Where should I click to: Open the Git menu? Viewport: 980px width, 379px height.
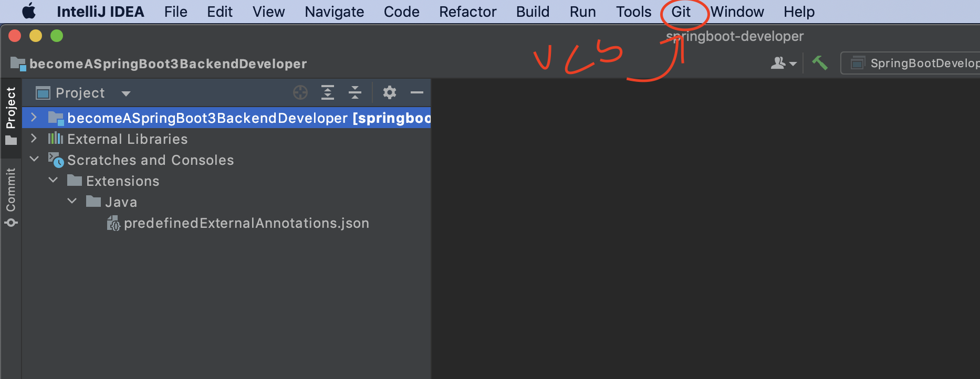click(681, 12)
